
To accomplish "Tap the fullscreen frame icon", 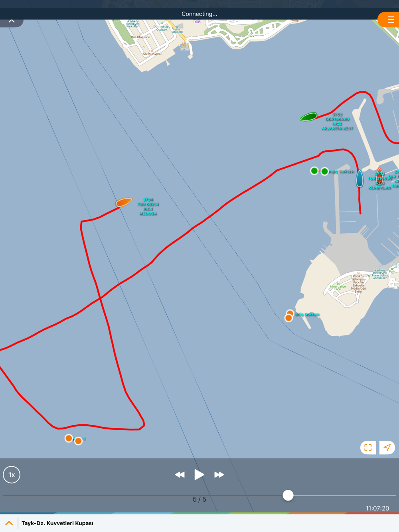I will tap(368, 447).
